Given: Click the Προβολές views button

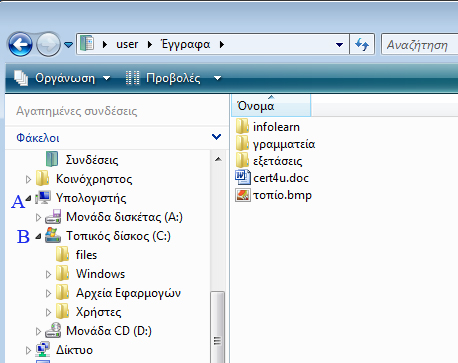Looking at the screenshot, I should (163, 78).
